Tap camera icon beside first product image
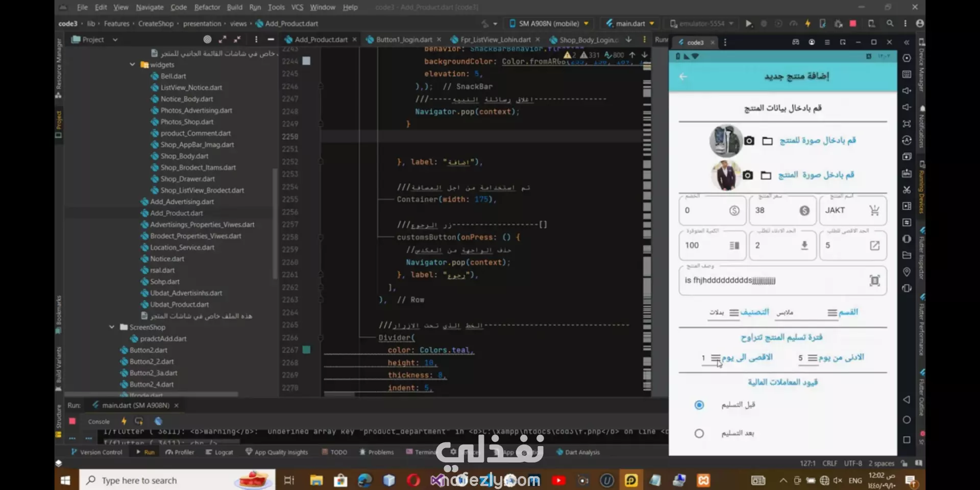Screen dimensions: 980x490 pos(749,140)
